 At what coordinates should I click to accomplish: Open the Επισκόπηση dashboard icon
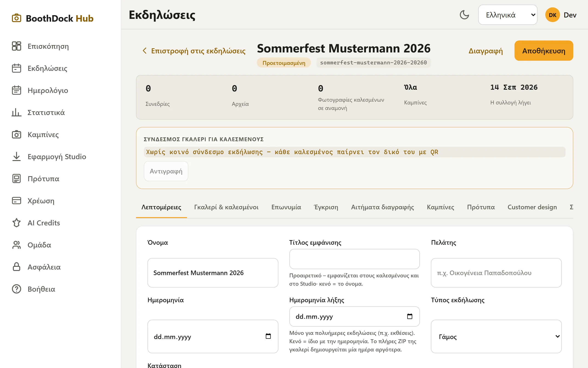[x=17, y=46]
